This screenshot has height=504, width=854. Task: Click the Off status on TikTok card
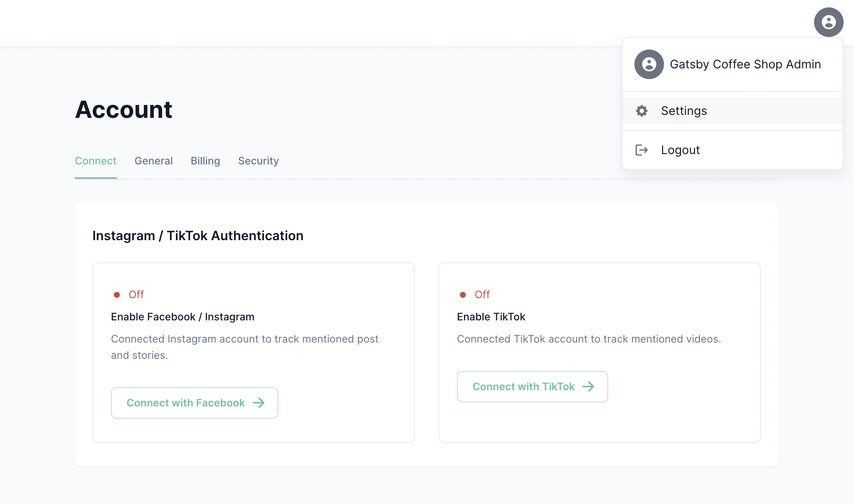482,294
